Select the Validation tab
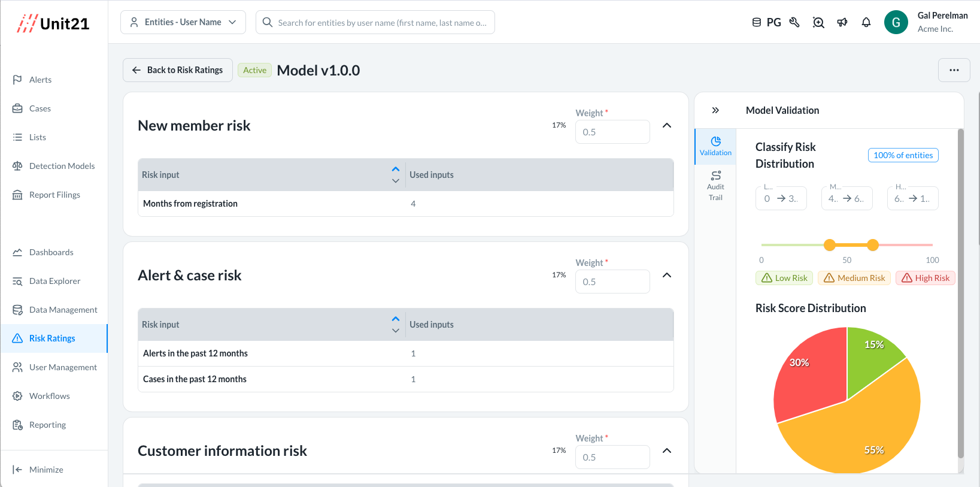 pyautogui.click(x=715, y=146)
